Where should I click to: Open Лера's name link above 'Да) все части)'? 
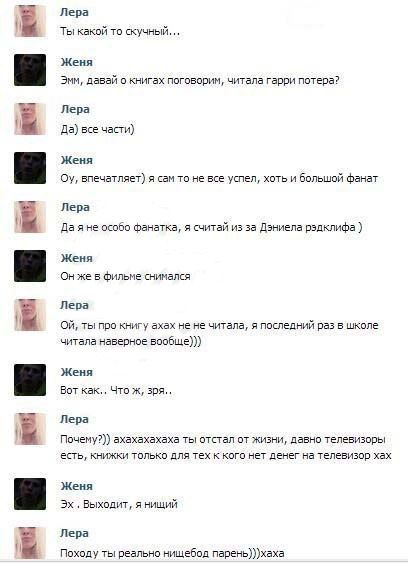click(x=75, y=109)
